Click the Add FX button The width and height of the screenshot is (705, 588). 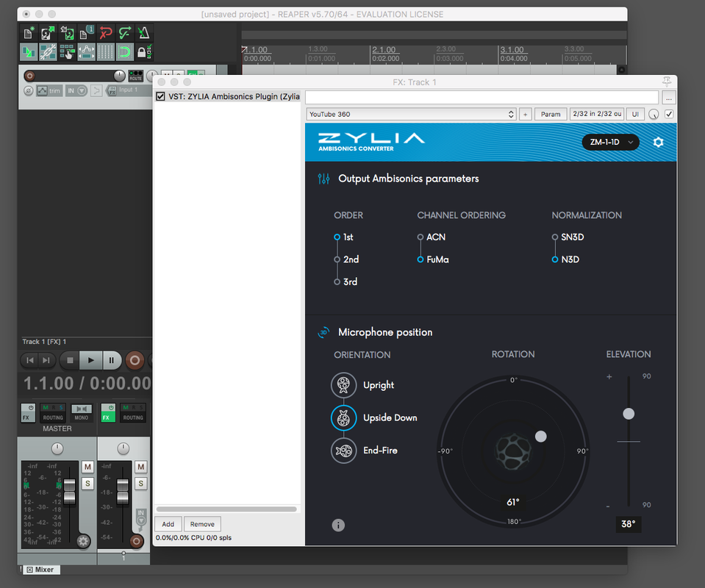pos(168,524)
